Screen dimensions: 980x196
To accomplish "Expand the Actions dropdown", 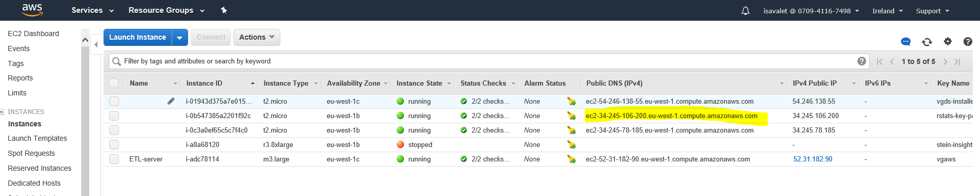I will (257, 37).
